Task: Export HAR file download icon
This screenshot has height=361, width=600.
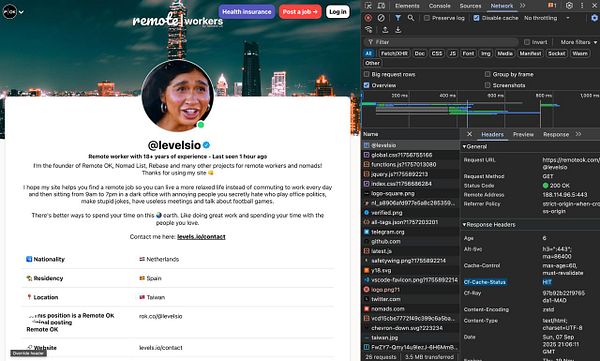Action: 398,29
